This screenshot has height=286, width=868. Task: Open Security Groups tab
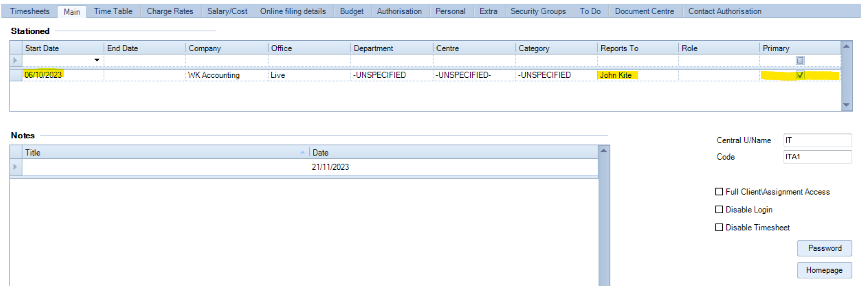point(538,11)
